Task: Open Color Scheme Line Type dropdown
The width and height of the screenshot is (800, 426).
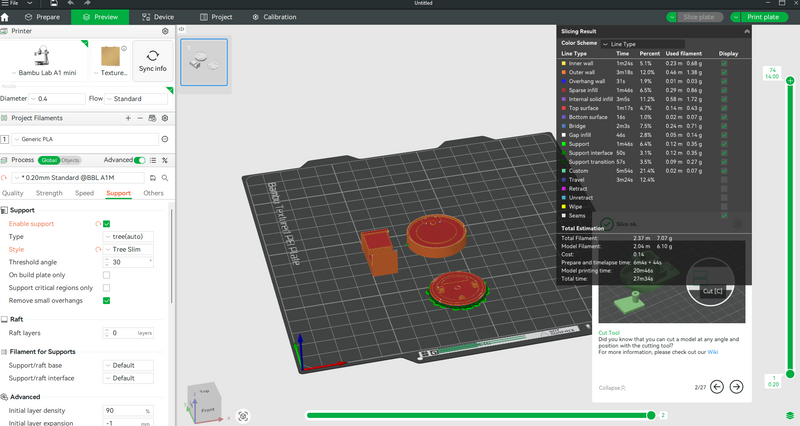Action: click(642, 44)
